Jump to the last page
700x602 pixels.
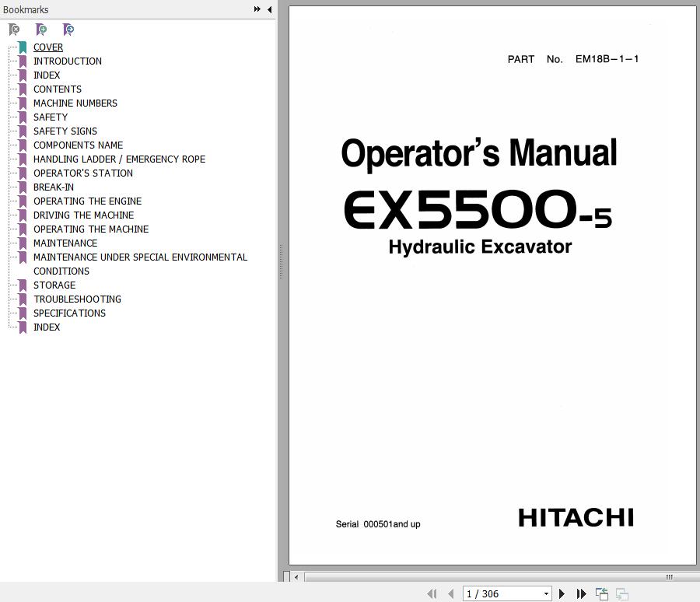point(581,593)
